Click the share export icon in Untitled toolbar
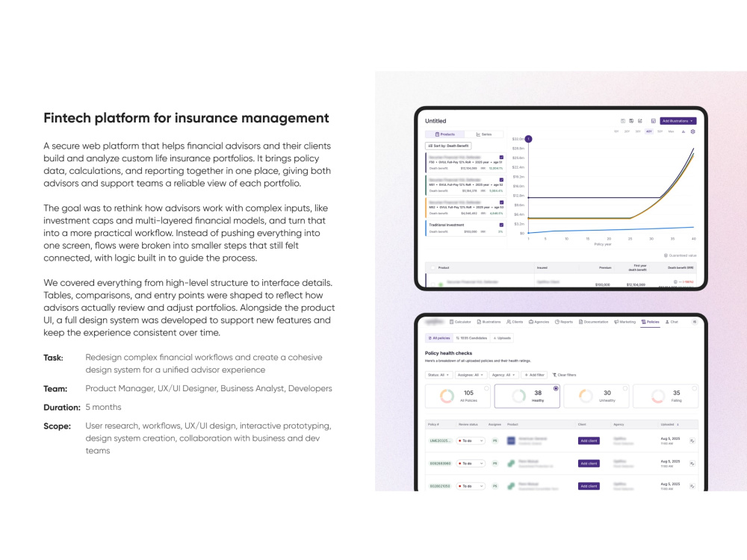747x560 pixels. coord(640,121)
